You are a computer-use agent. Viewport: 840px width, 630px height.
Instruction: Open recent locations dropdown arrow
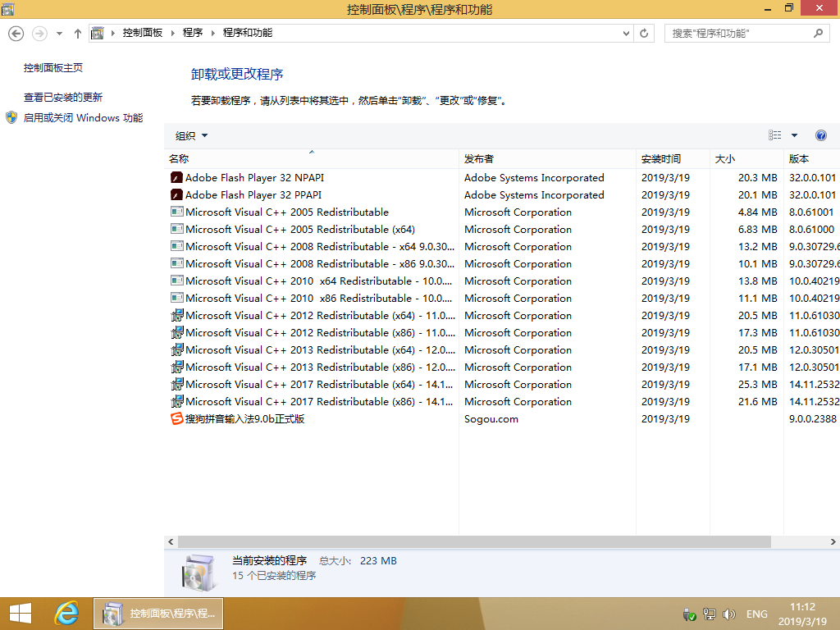click(x=59, y=34)
